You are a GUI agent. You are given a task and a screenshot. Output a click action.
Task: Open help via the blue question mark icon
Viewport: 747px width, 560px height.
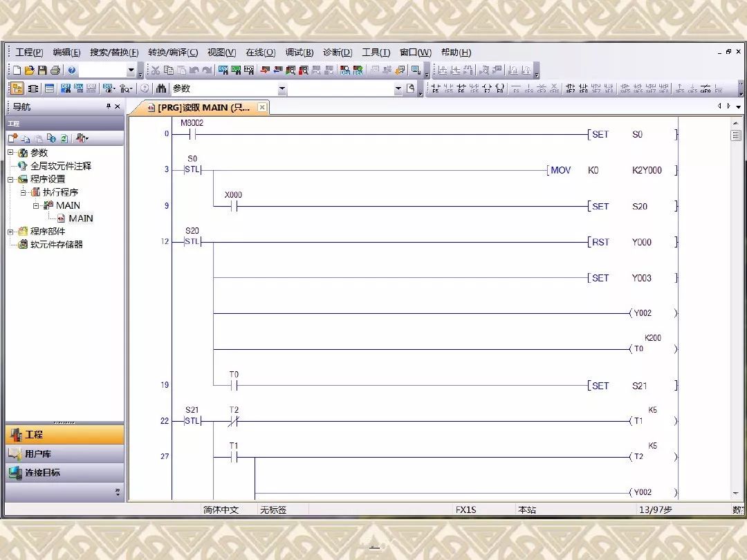[x=72, y=71]
